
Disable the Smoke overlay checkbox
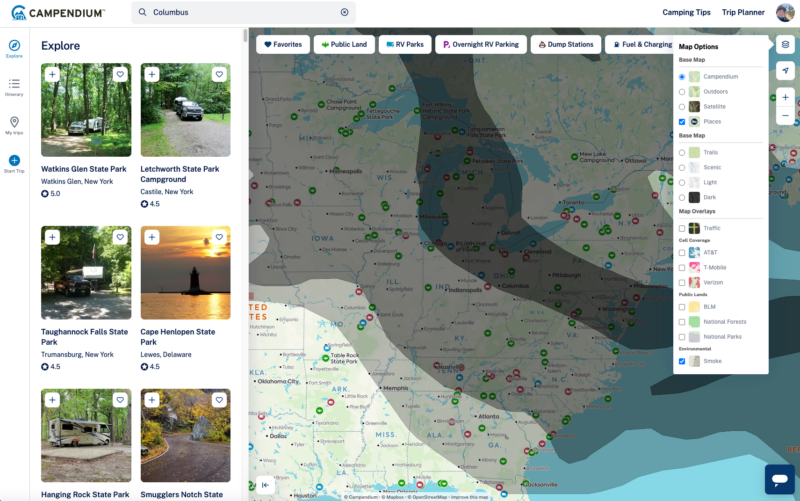pyautogui.click(x=682, y=361)
